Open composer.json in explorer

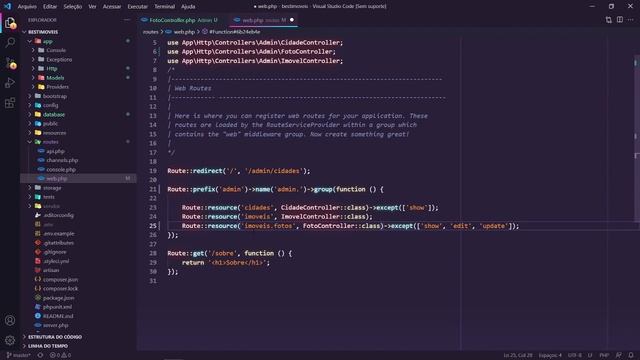click(x=60, y=280)
